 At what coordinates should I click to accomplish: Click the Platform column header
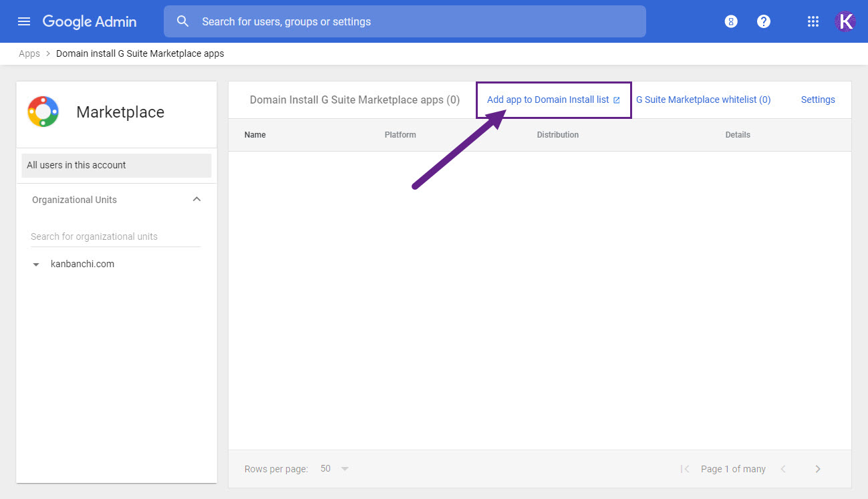[400, 135]
